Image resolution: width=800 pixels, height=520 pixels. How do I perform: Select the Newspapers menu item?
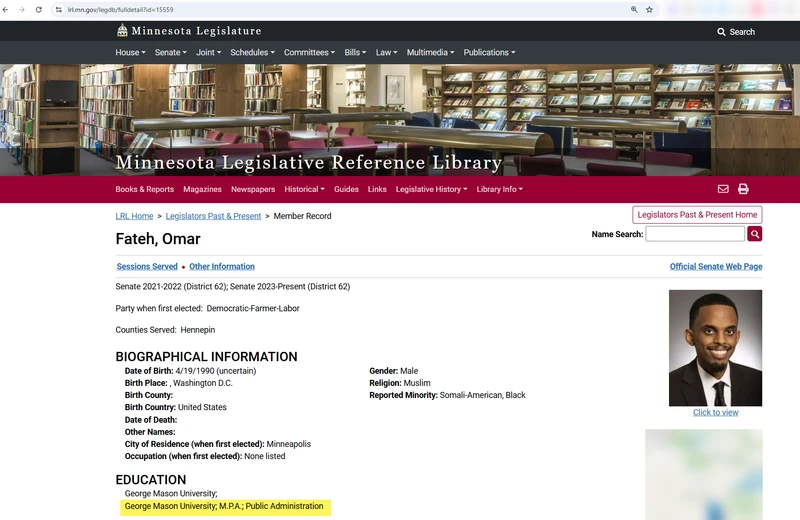253,189
